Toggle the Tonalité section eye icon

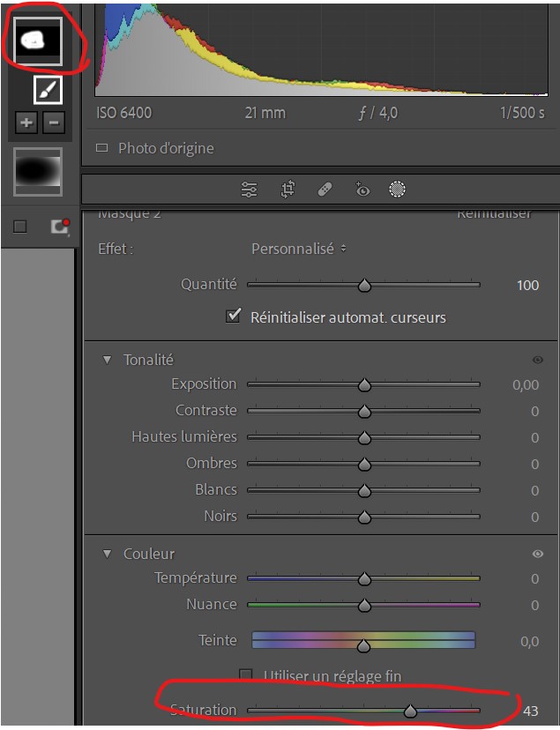537,360
